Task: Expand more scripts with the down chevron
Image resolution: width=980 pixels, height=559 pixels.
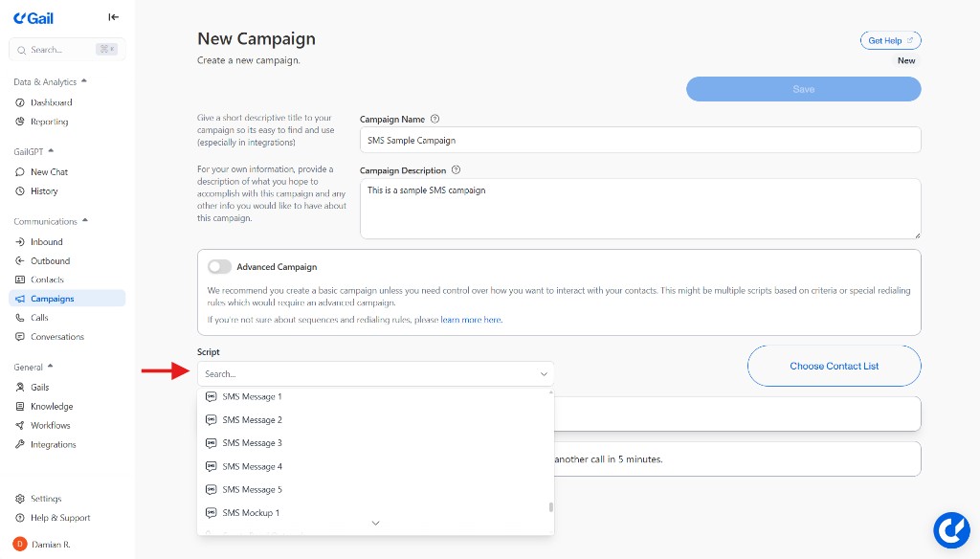Action: tap(375, 523)
